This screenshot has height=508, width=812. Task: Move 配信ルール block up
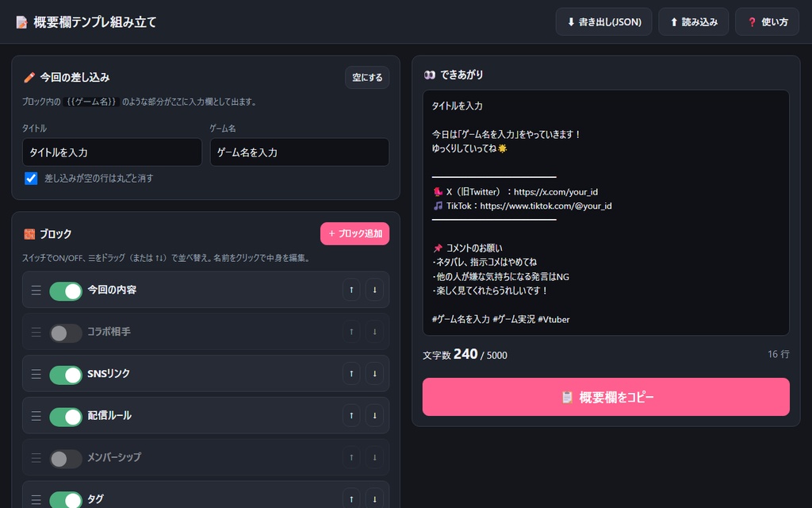(x=351, y=416)
